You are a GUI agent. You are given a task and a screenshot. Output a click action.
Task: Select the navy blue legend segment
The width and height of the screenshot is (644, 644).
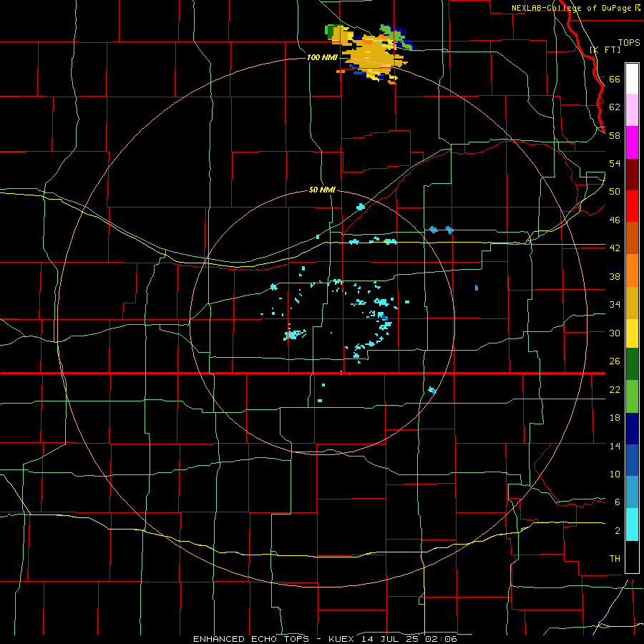click(x=632, y=429)
